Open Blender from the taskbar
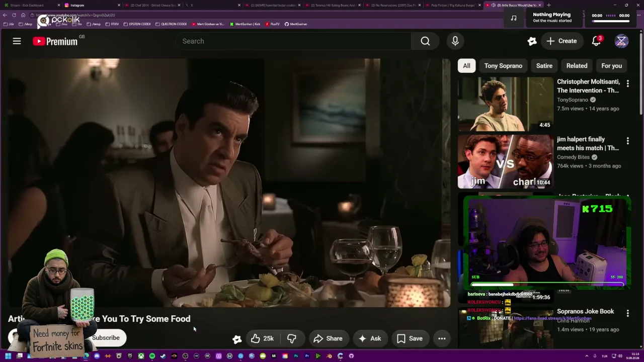The width and height of the screenshot is (644, 362). click(329, 356)
